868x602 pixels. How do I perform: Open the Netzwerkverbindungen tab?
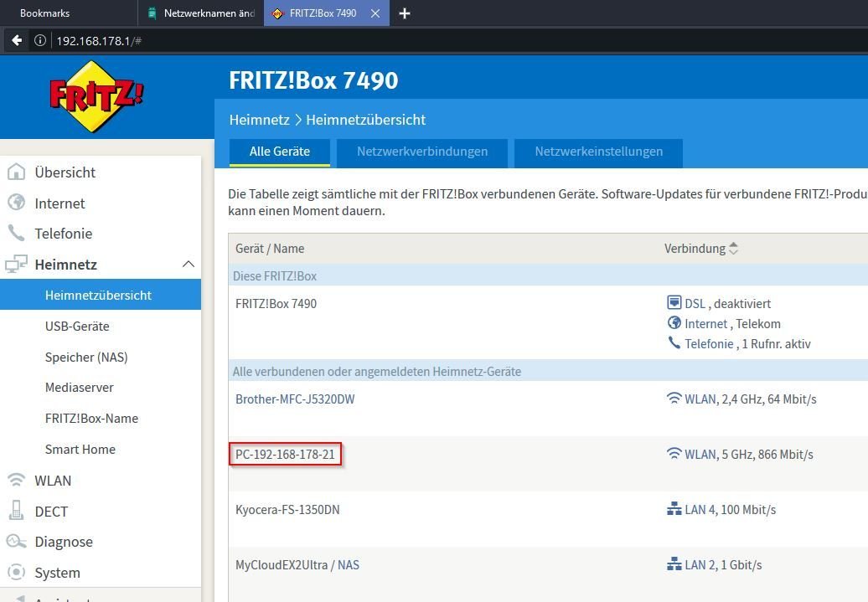point(422,152)
